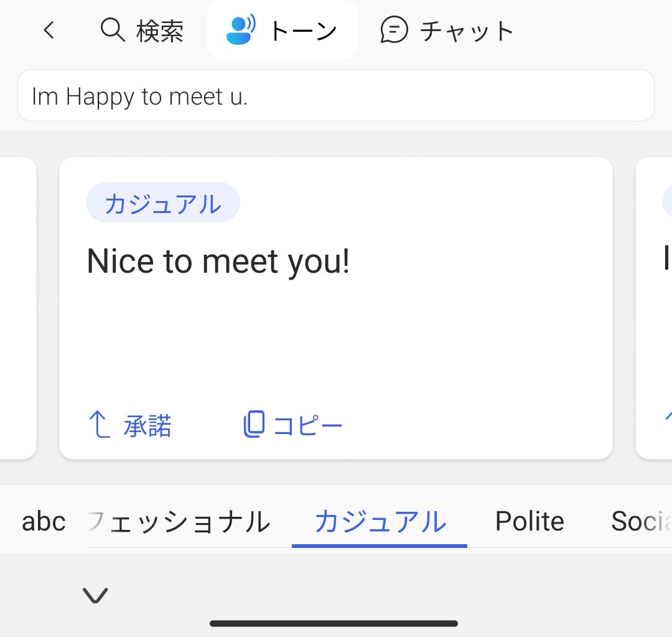Select the カジュアル tab in the bottom tone bar
This screenshot has width=672, height=637.
pyautogui.click(x=380, y=521)
